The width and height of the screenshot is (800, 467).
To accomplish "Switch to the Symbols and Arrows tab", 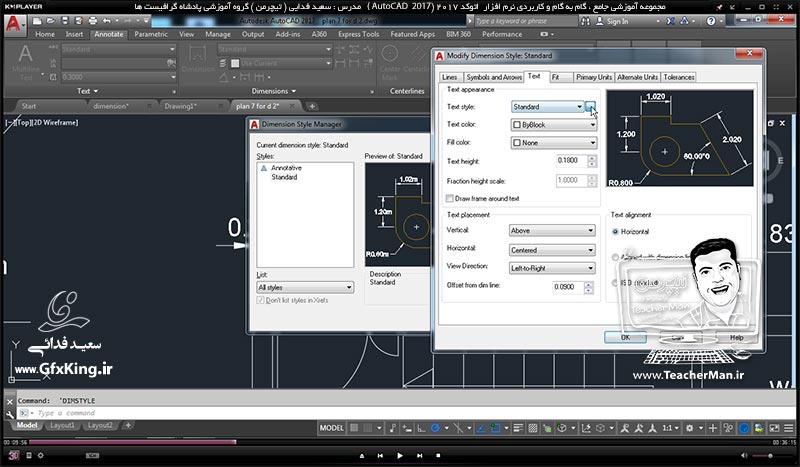I will [x=493, y=77].
